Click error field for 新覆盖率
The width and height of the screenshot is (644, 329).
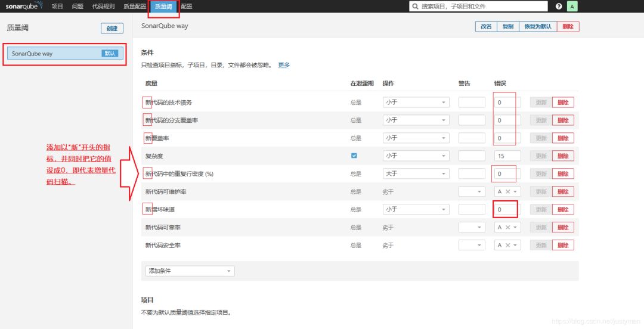507,138
